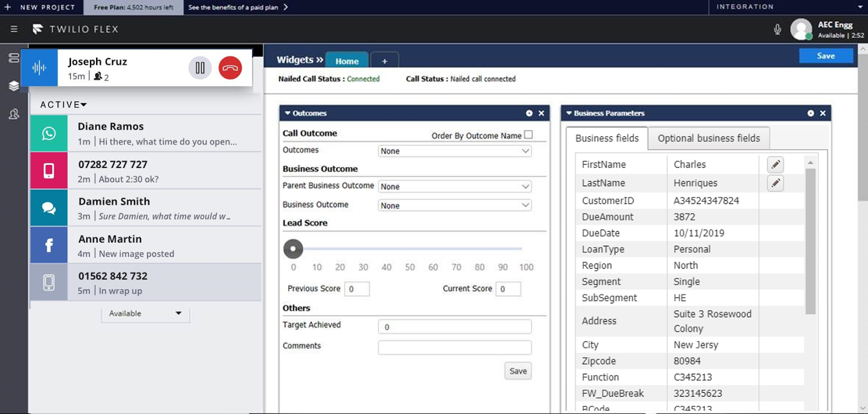The height and width of the screenshot is (414, 868).
Task: Select the Optional business fields tab
Action: (709, 138)
